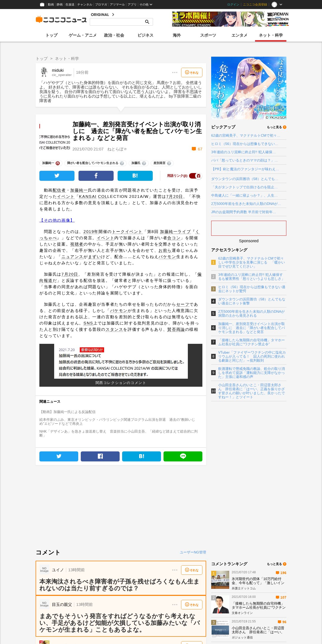Click the ログイン link
The image size is (322, 644).
pos(233,5)
